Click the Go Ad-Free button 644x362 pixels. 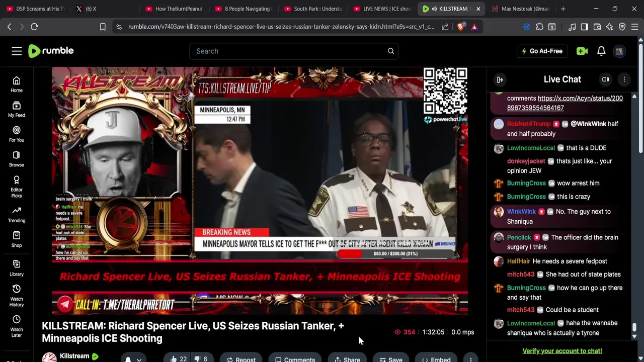coord(541,51)
